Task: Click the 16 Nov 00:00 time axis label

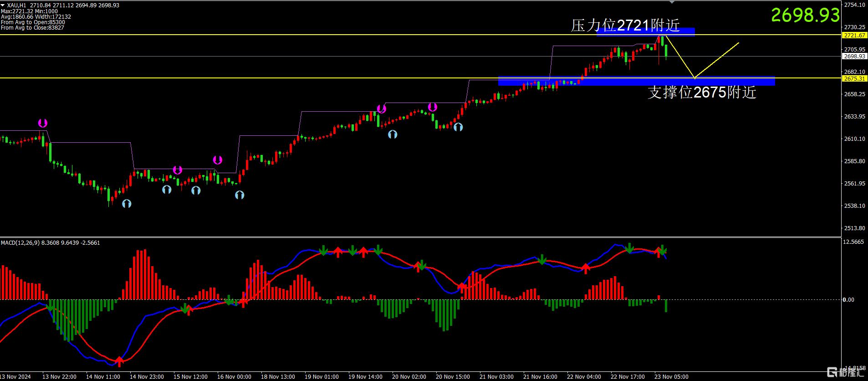Action: coord(234,377)
